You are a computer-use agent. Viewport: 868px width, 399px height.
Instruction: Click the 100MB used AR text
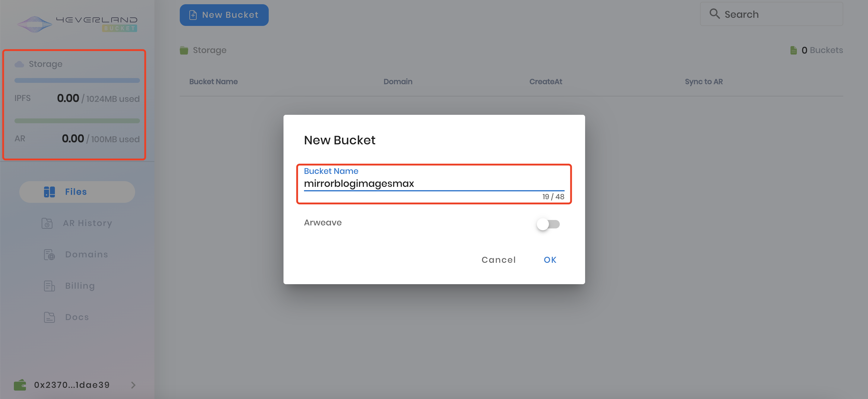click(115, 140)
